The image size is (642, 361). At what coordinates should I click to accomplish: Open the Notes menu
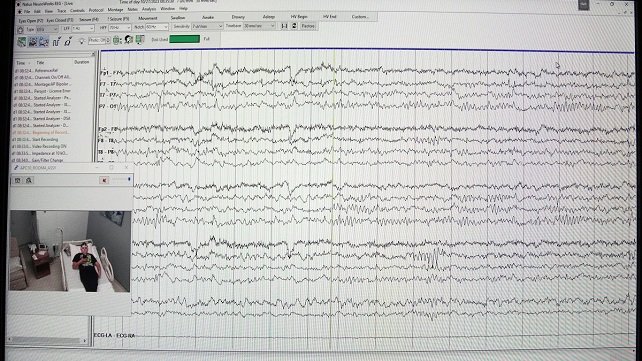click(x=132, y=9)
